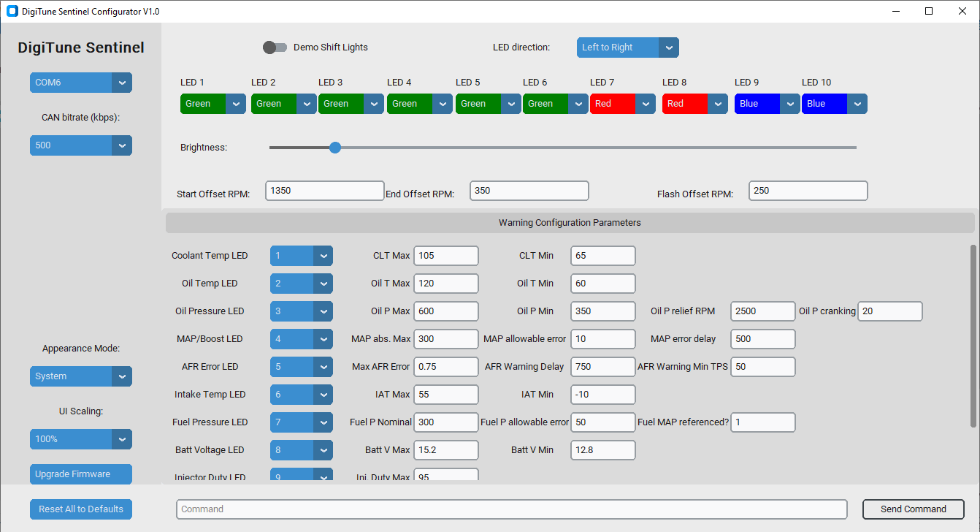Open the LED 7 red color dropdown
Viewport: 980px width, 532px height.
point(623,104)
